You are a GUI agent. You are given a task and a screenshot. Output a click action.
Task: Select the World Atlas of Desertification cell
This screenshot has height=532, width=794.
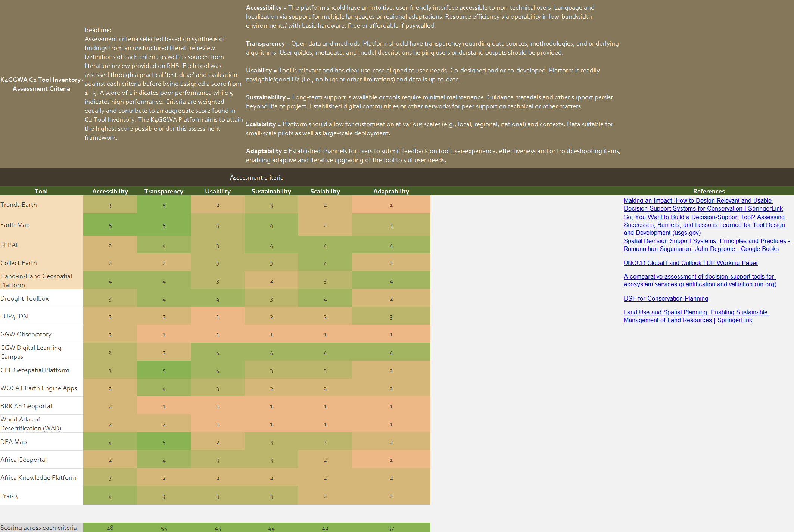pos(41,424)
